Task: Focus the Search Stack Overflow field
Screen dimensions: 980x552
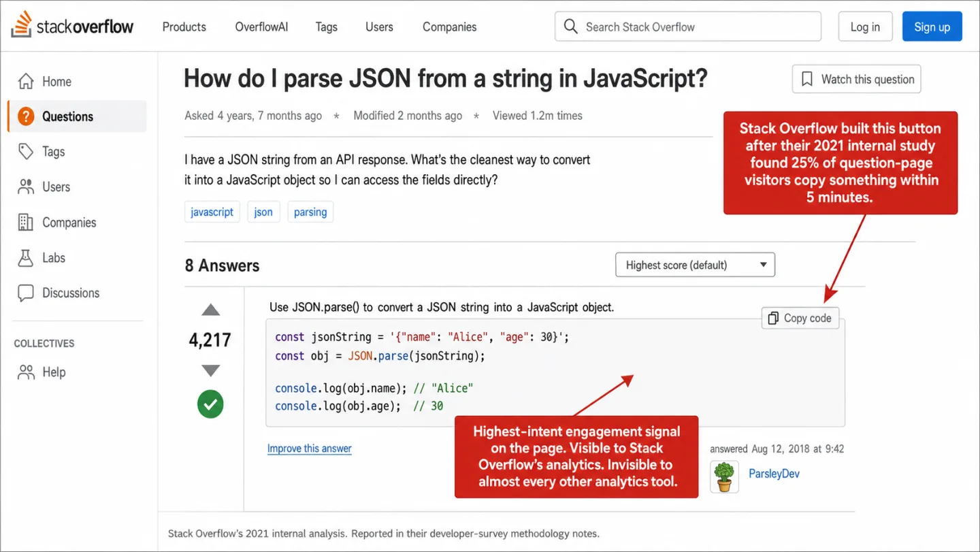Action: tap(688, 27)
